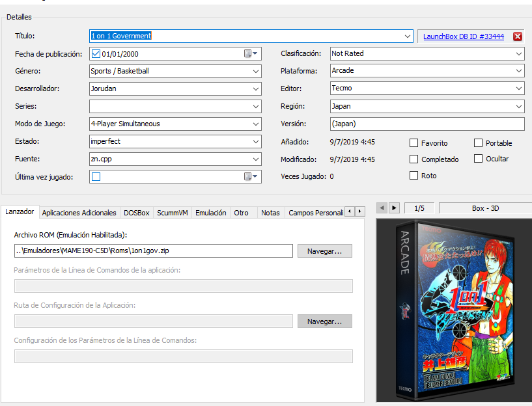Click the Parámetros de la Línea de Comandos field
Image resolution: width=532 pixels, height=406 pixels.
pos(183,286)
